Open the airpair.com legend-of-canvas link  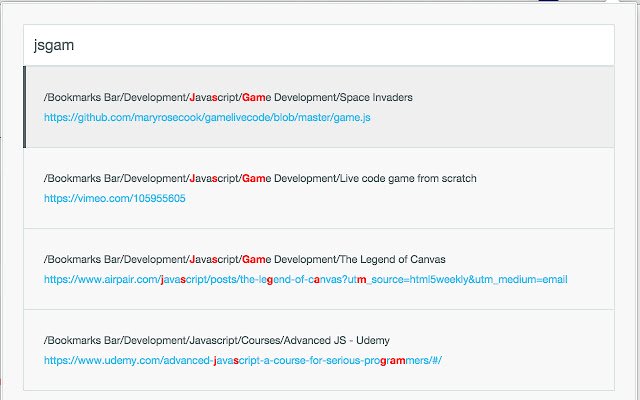(306, 280)
